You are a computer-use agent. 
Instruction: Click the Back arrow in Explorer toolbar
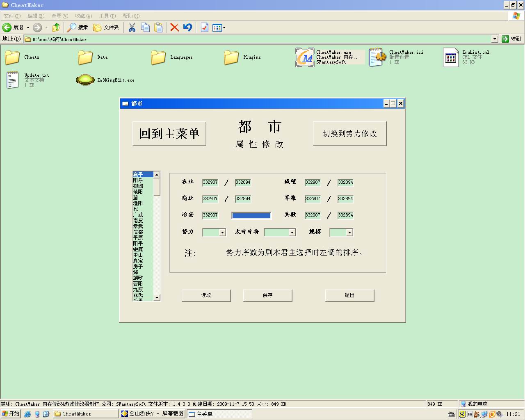tap(7, 27)
